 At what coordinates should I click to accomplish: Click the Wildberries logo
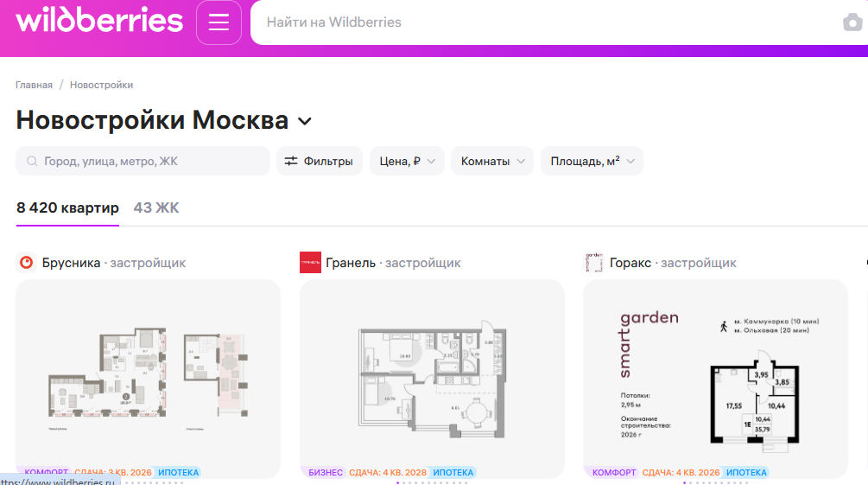[x=99, y=22]
